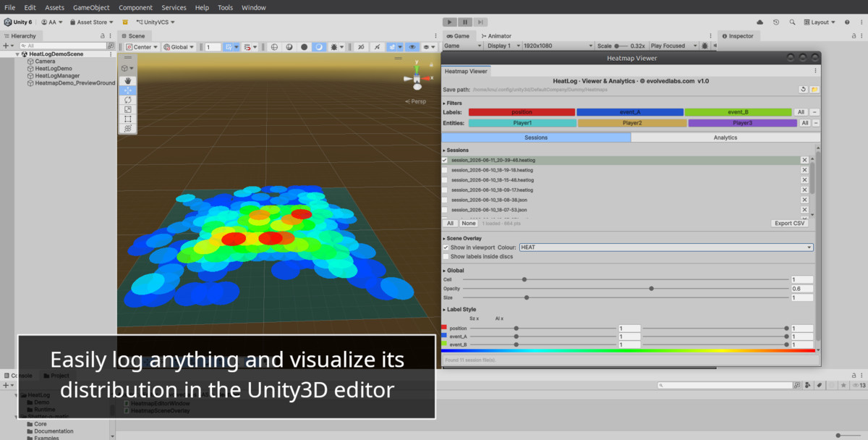868x440 pixels.
Task: Open the GameObject menu
Action: tap(91, 7)
